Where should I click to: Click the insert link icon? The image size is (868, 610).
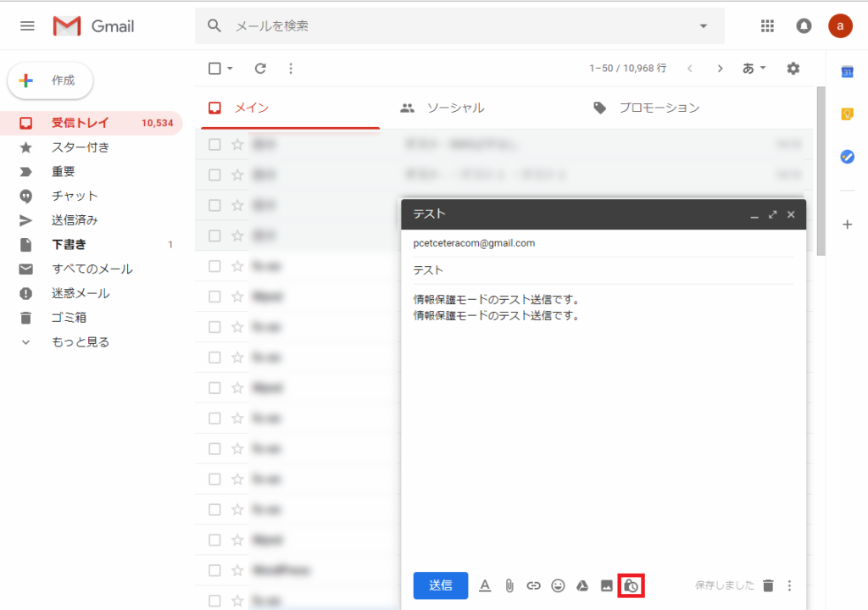coord(533,585)
